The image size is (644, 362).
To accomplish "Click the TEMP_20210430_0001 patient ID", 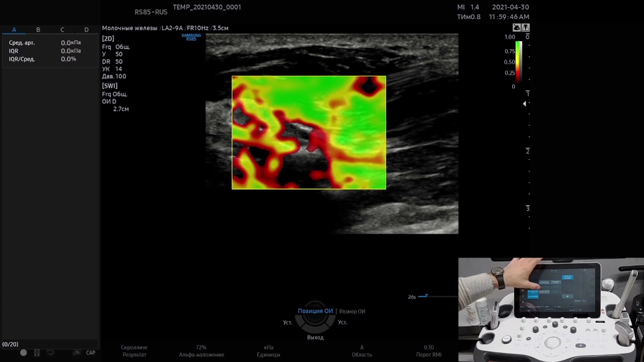I will pos(207,7).
